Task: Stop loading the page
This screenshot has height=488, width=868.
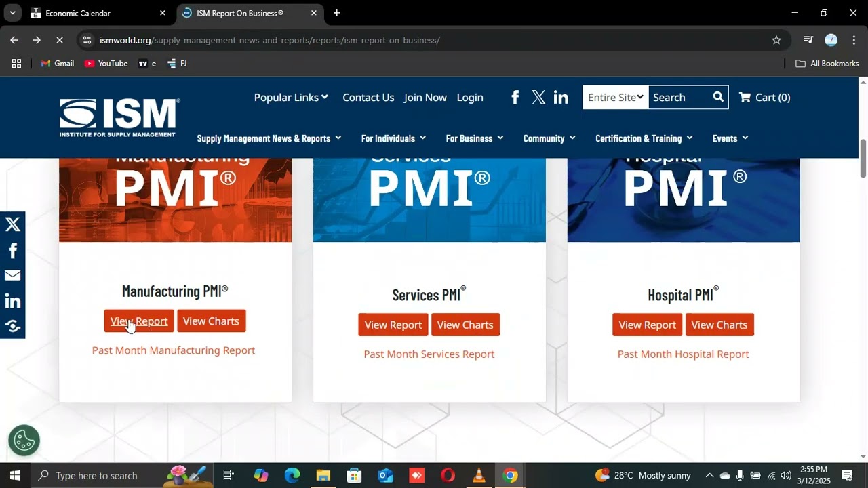Action: [x=59, y=40]
